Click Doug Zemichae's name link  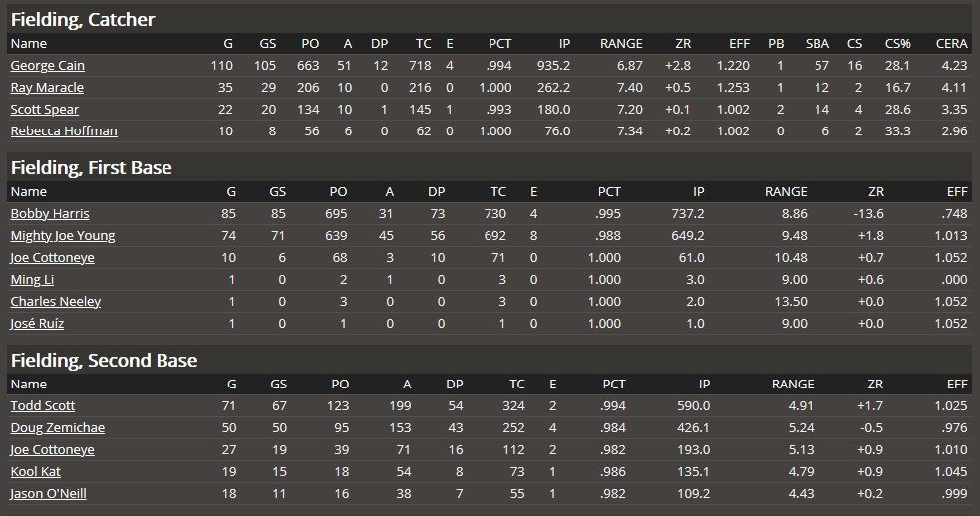[57, 428]
